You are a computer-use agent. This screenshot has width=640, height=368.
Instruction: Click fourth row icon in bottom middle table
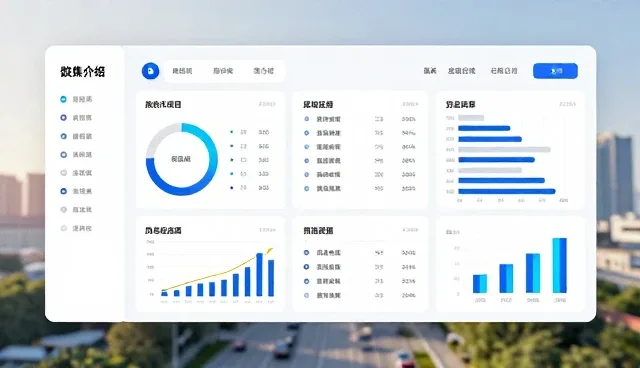point(306,295)
